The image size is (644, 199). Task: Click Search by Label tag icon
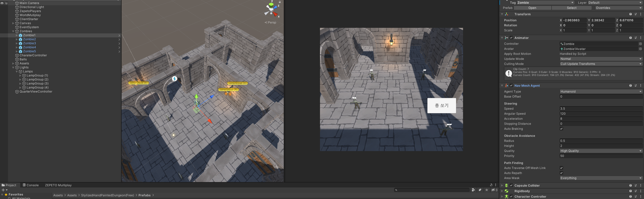[x=480, y=190]
